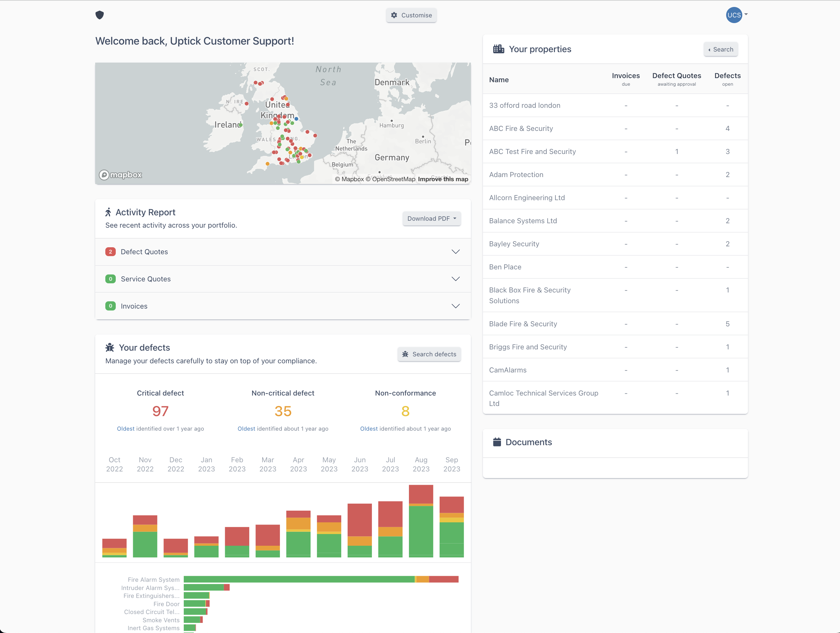
Task: Open Camloc Technical Services Group Ltd
Action: point(615,398)
